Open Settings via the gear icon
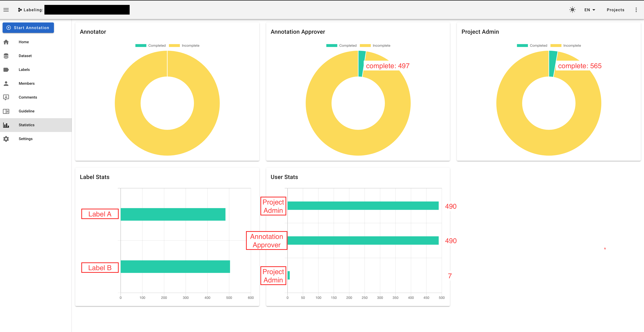644x332 pixels. 6,139
